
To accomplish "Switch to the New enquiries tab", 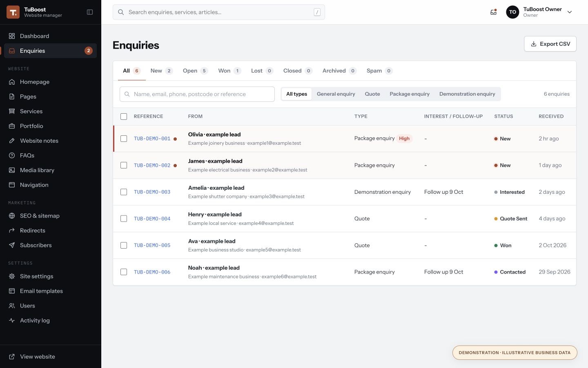I will [x=161, y=71].
